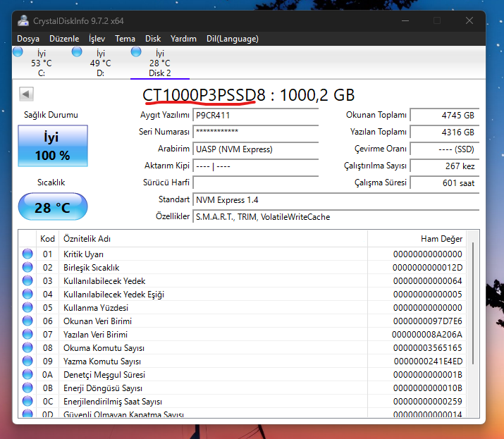Click status orb of Enerjilendirilmiş Saat Sayısı row

click(27, 401)
